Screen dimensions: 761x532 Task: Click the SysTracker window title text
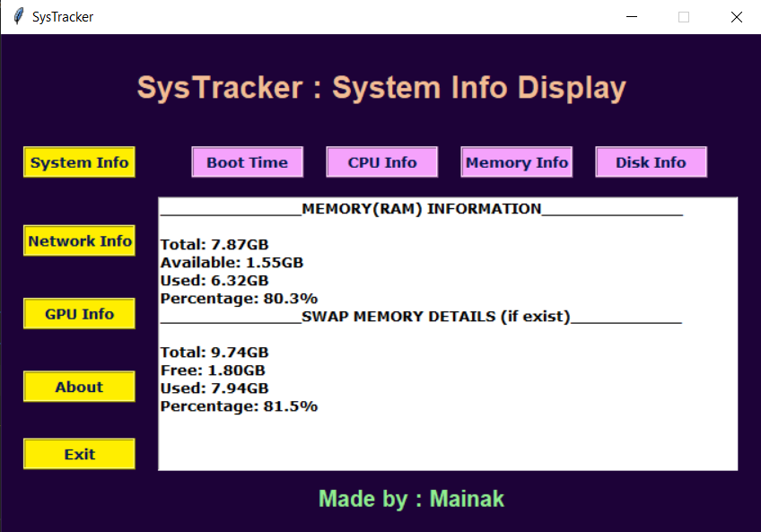click(x=63, y=17)
